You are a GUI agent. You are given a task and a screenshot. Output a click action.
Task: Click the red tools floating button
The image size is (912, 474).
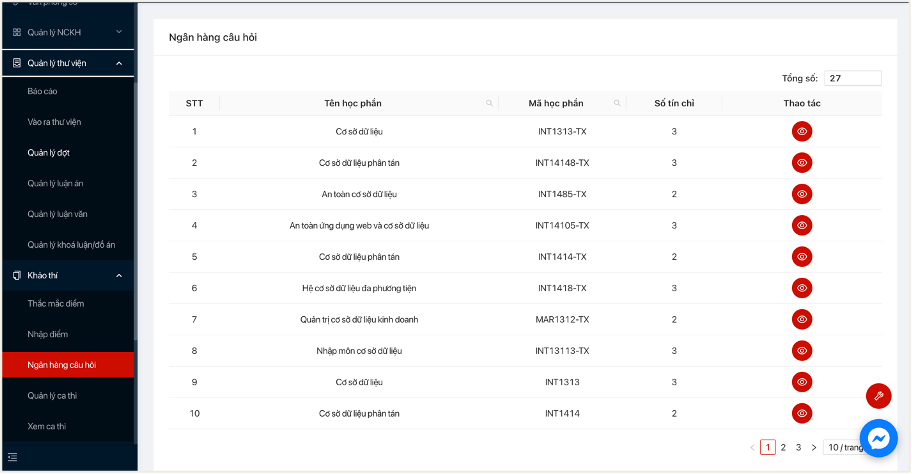tap(878, 396)
